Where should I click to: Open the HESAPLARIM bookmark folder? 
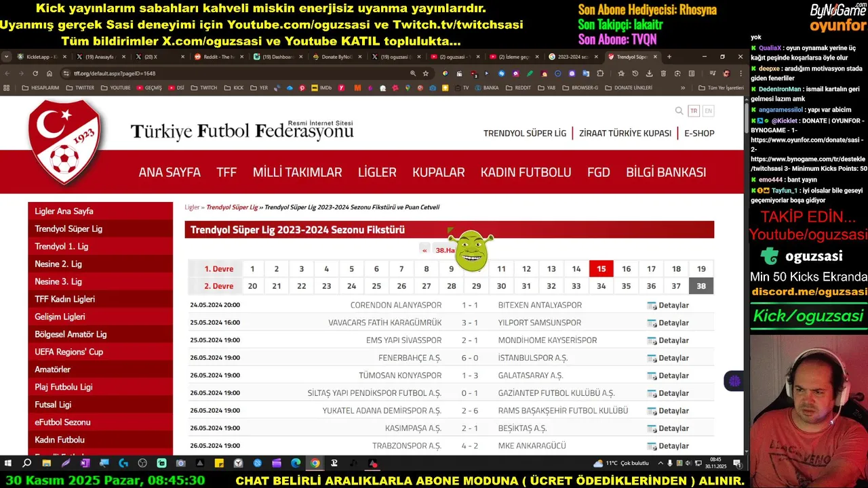click(x=41, y=87)
